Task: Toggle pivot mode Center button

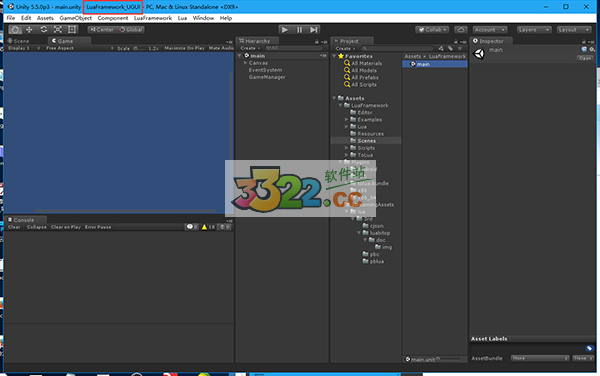Action: [x=102, y=29]
